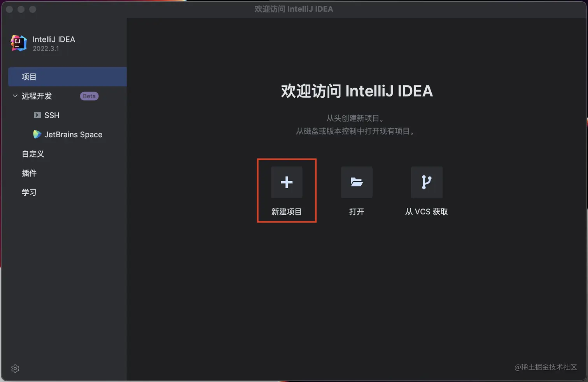This screenshot has height=382, width=588.
Task: Close the welcome window
Action: 10,9
